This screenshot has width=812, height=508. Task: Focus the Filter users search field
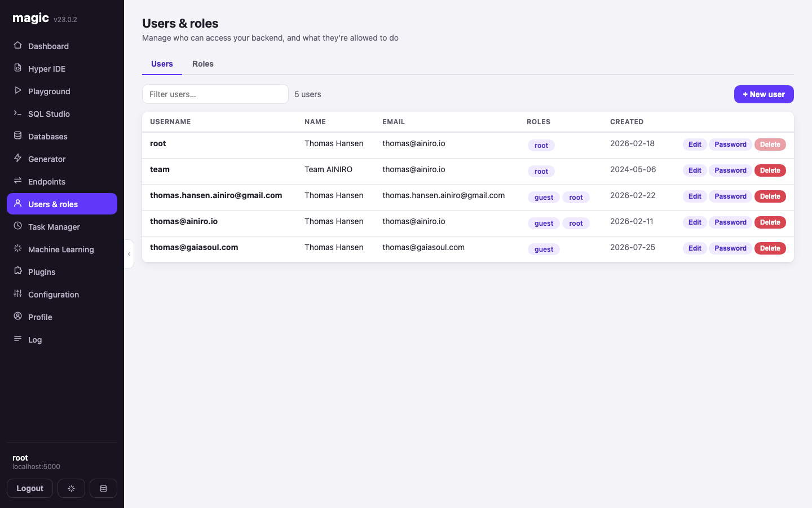point(215,94)
